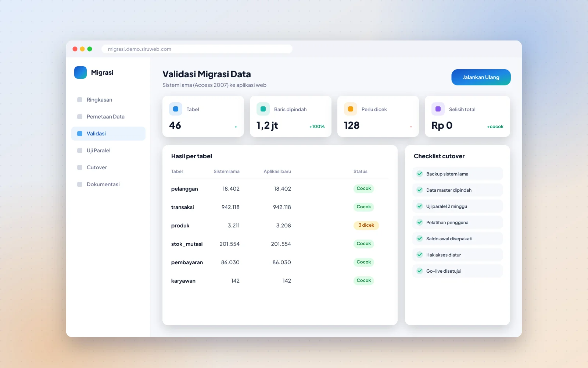Click the 3 dicek status badge for produk
588x368 pixels.
click(366, 225)
